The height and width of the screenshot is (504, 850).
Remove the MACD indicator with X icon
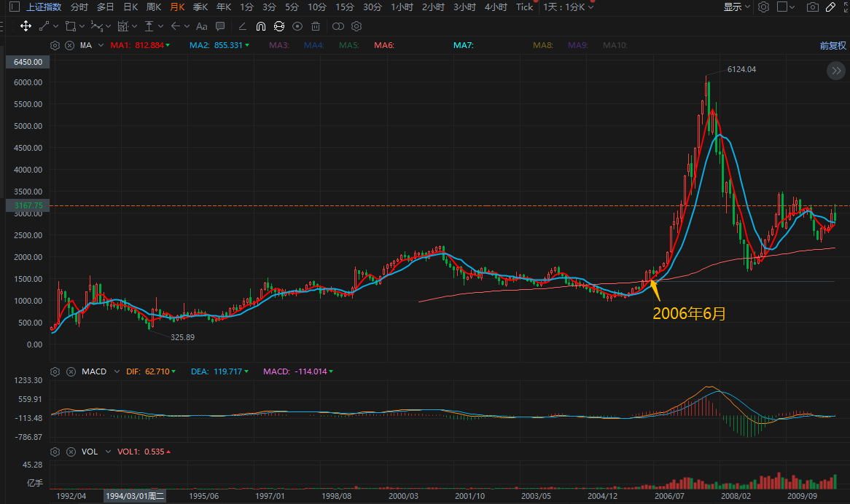70,371
